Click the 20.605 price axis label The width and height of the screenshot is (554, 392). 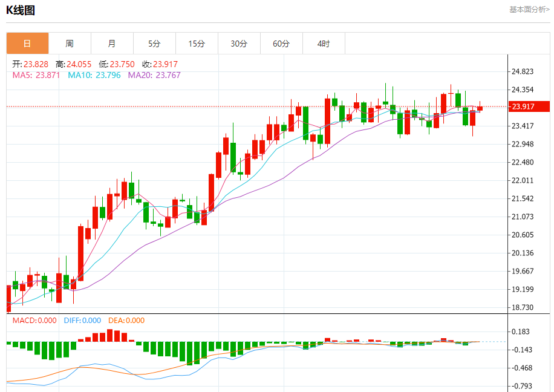coord(523,235)
